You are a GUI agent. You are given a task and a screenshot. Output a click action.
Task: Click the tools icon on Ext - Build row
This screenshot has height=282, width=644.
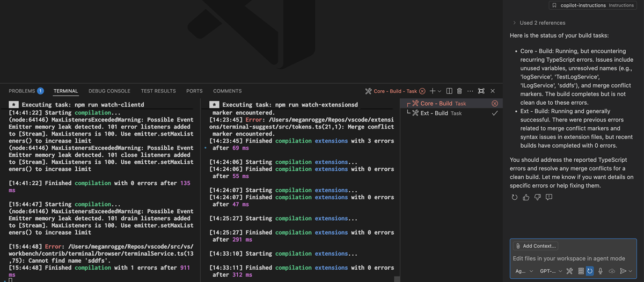pos(415,113)
